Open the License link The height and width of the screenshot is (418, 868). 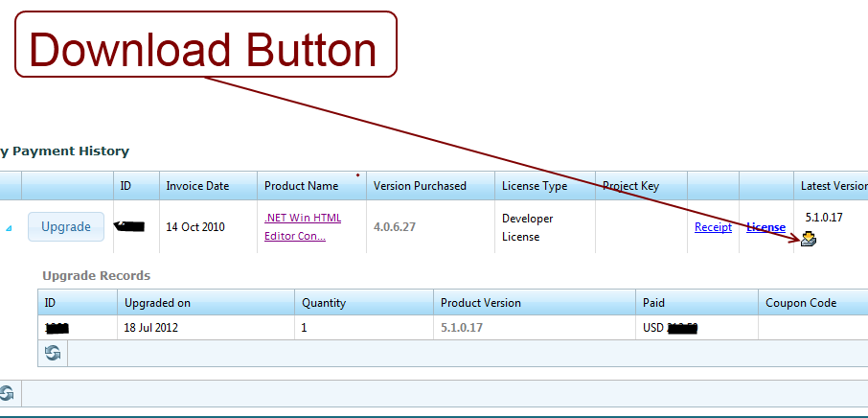point(765,227)
